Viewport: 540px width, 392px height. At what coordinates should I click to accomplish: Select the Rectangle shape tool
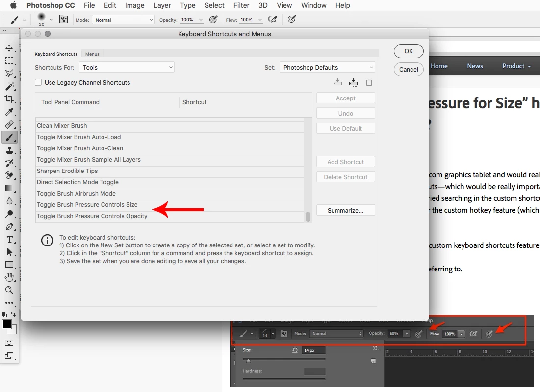click(9, 265)
